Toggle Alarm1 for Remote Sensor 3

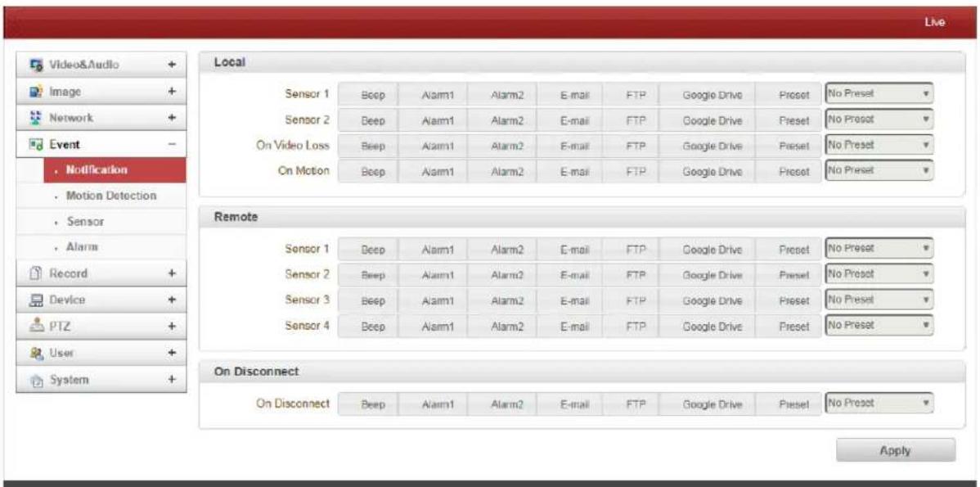click(433, 300)
